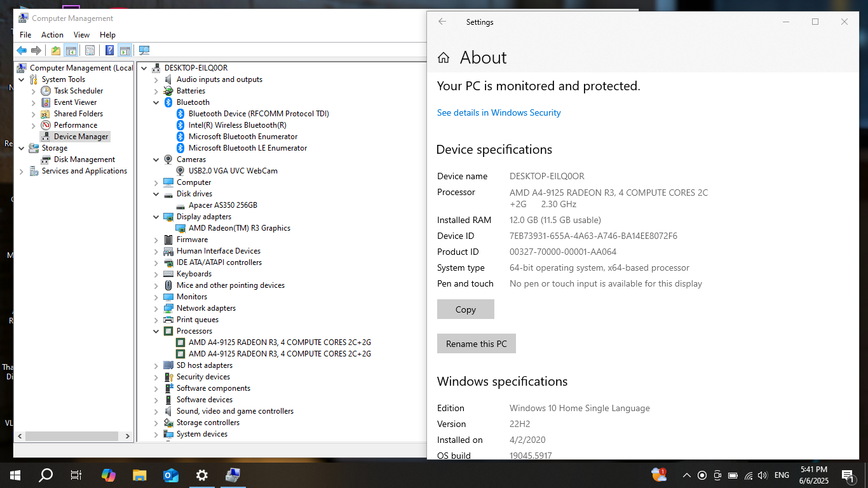Click the Product ID value 00327-70000-00001-AA064
The height and width of the screenshot is (488, 868).
pos(563,252)
